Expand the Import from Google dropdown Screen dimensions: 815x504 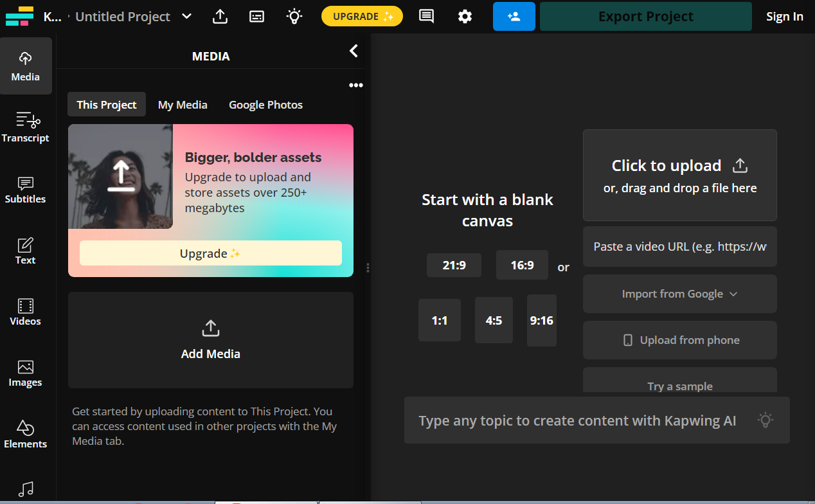[679, 294]
